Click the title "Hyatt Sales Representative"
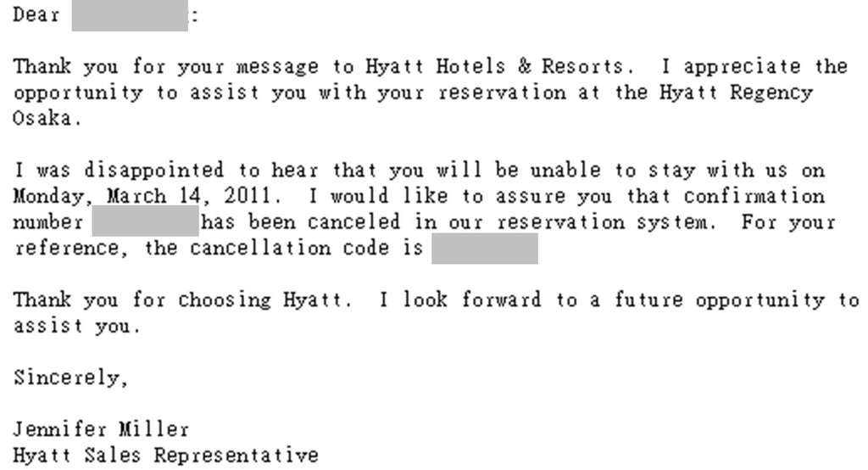The height and width of the screenshot is (470, 868). click(166, 455)
